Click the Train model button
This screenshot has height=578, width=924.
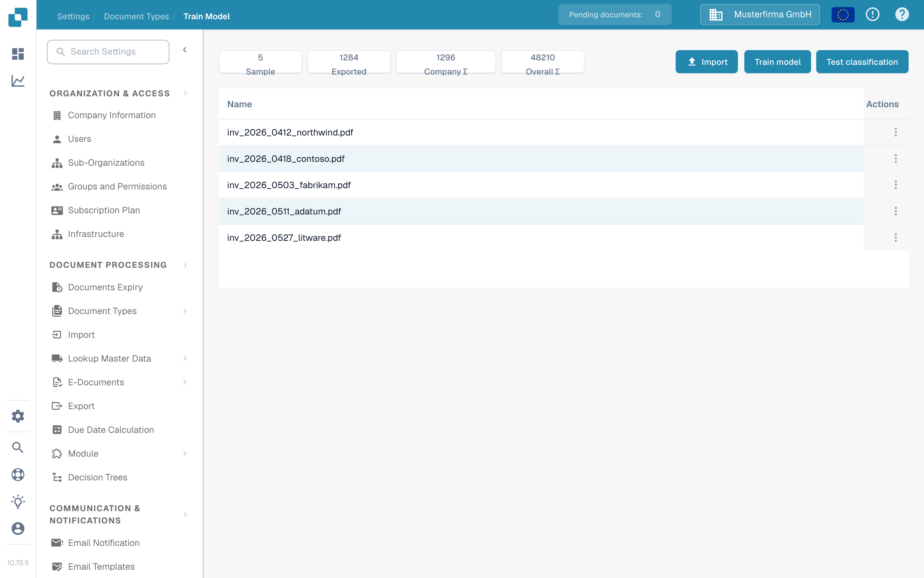[777, 62]
